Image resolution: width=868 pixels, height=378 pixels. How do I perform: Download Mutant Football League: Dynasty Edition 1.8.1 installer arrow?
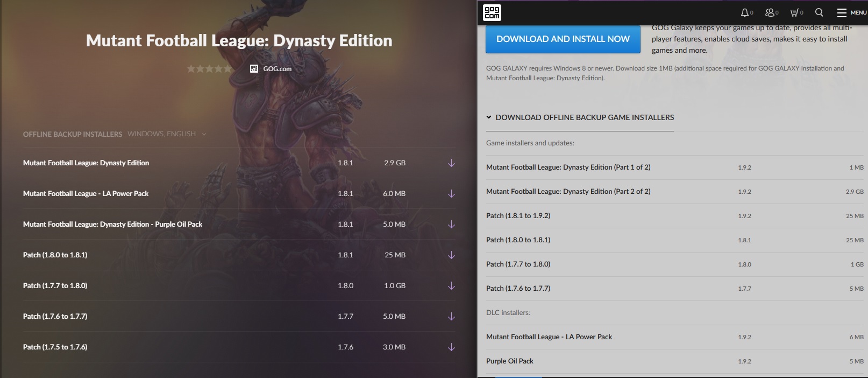point(451,163)
